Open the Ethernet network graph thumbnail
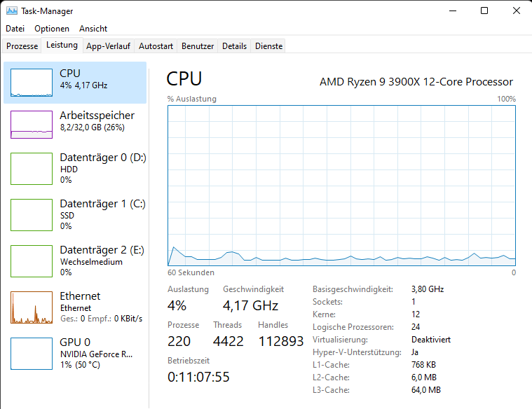The height and width of the screenshot is (409, 532). (x=32, y=307)
